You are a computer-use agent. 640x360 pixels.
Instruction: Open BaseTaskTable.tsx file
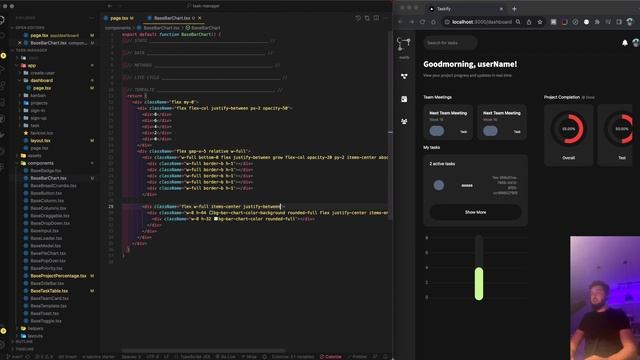point(49,291)
